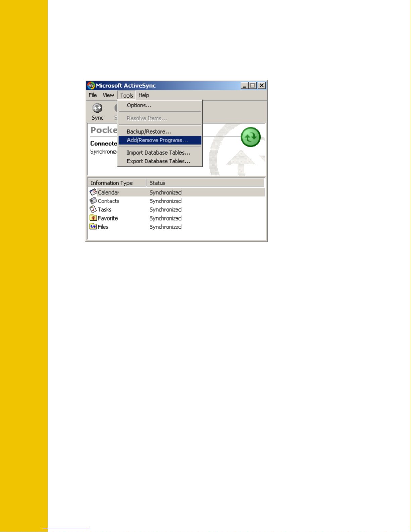Select the Favorite folder icon
The image size is (411, 532).
(93, 218)
